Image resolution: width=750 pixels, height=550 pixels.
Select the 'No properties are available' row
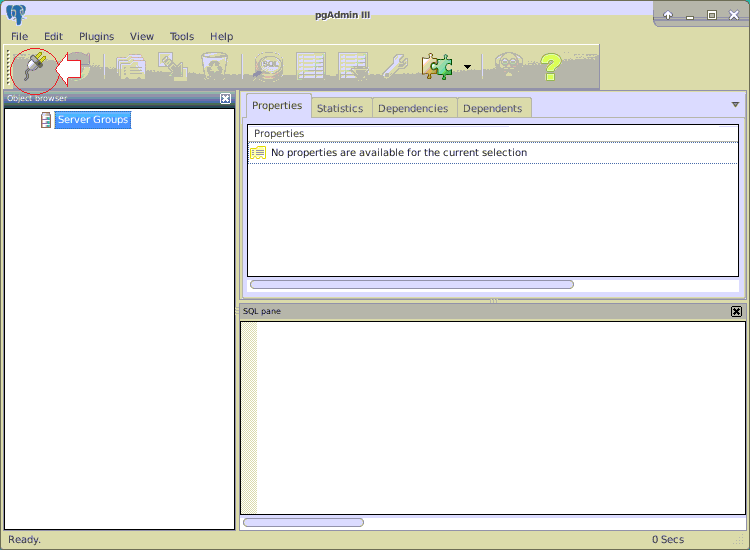493,153
